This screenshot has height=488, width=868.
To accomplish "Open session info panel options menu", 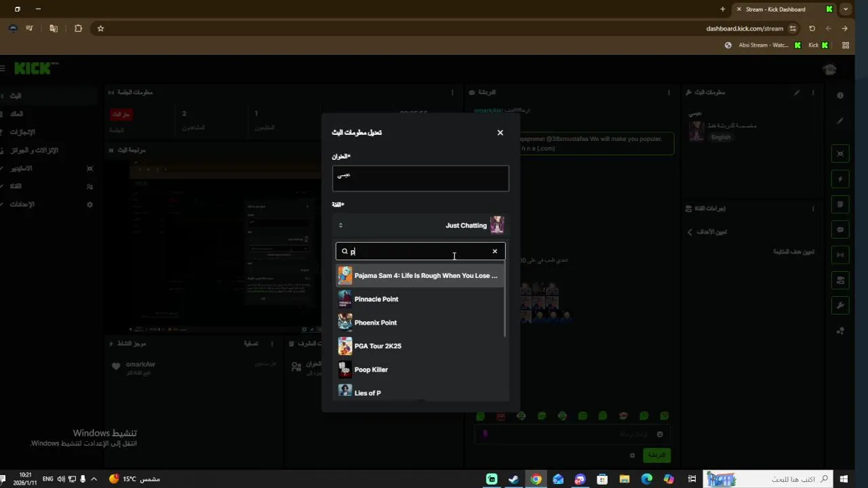I will [x=452, y=92].
